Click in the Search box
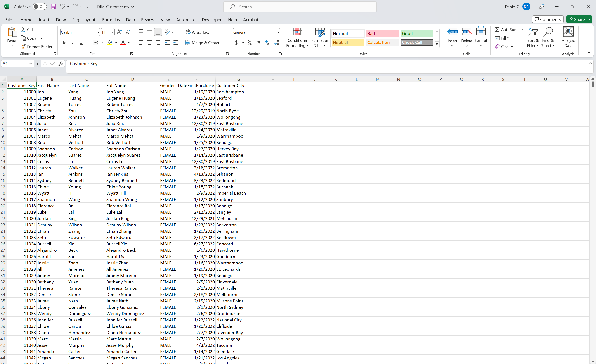This screenshot has width=596, height=364. pos(300,7)
